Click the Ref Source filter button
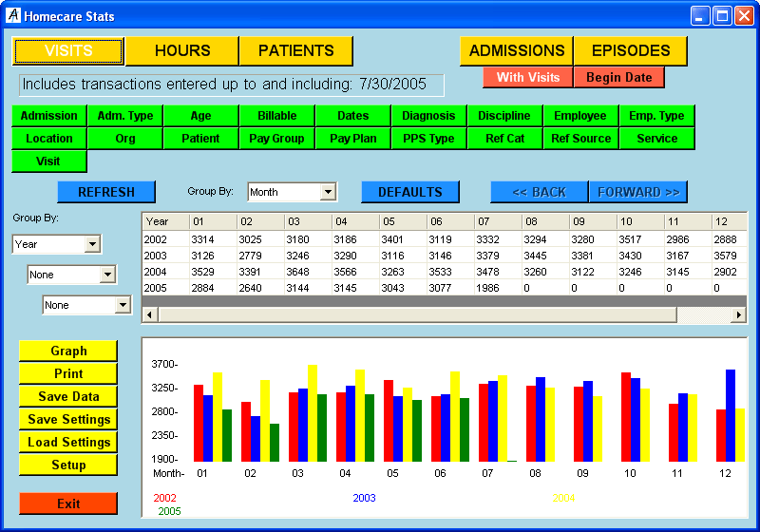 (580, 139)
